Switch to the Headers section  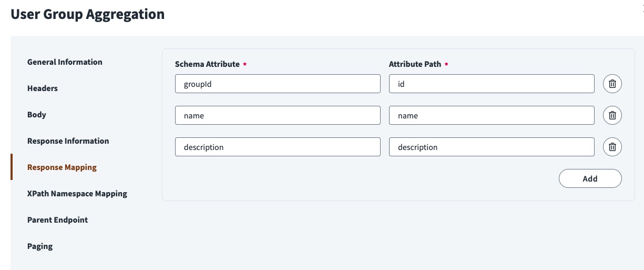[43, 88]
